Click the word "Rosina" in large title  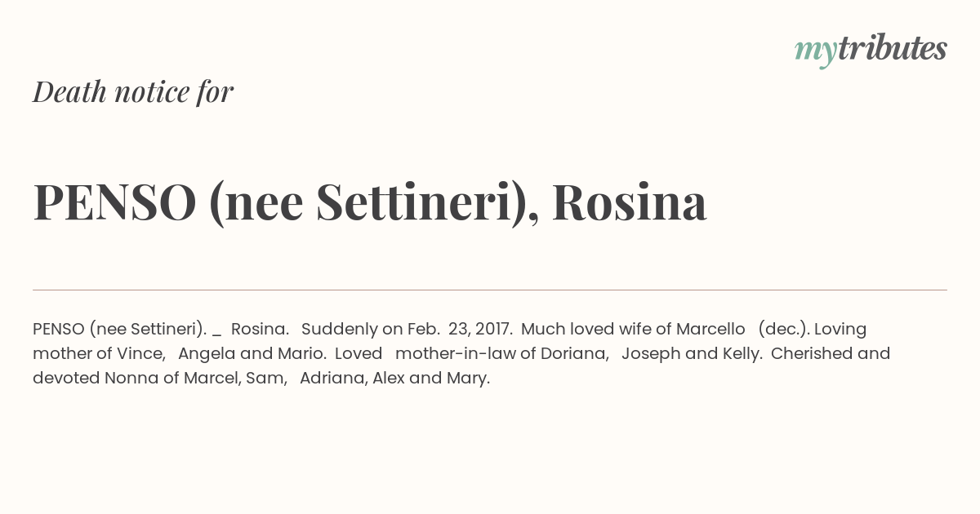point(629,202)
